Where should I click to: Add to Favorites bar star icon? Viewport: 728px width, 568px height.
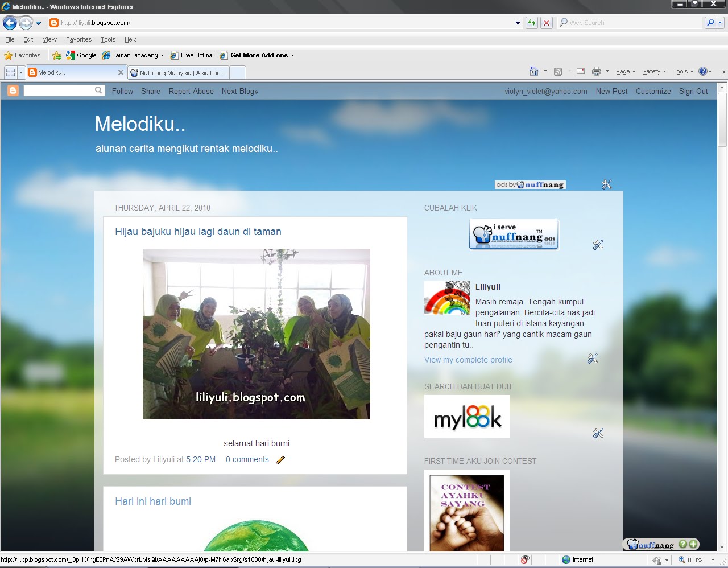tap(57, 55)
